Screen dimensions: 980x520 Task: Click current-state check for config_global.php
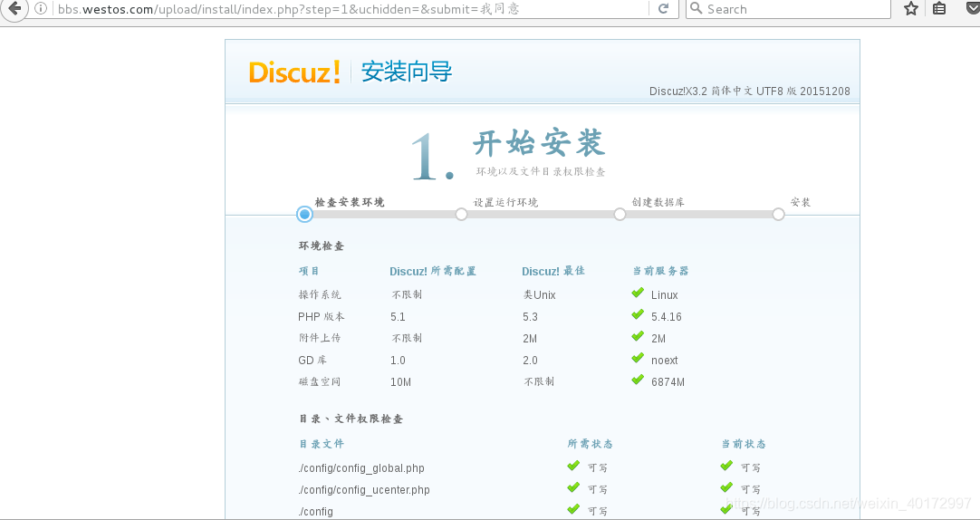point(726,467)
